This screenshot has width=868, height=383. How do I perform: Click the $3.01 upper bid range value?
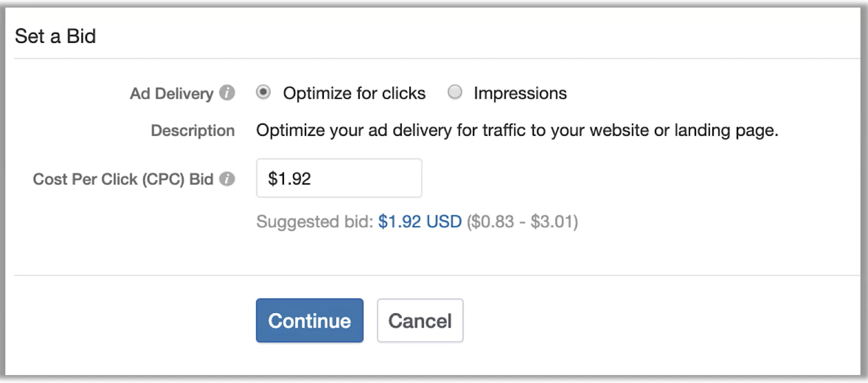tap(552, 221)
